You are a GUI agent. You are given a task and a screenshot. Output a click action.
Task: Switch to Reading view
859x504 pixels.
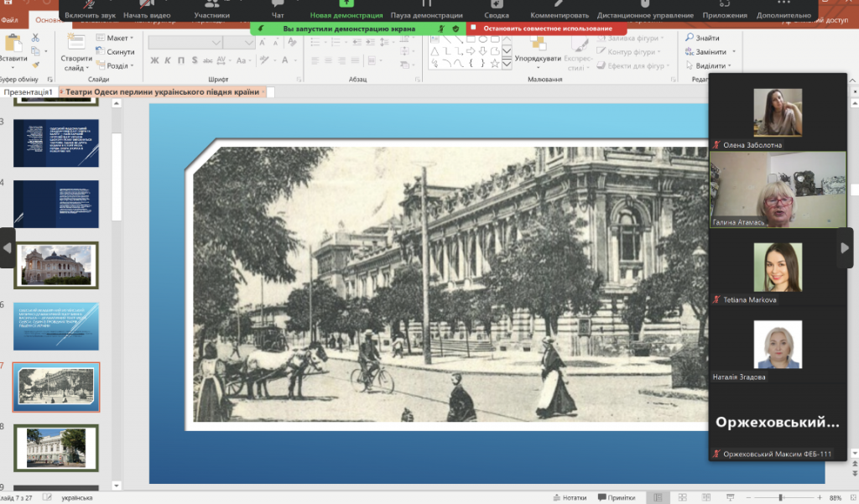pos(706,497)
